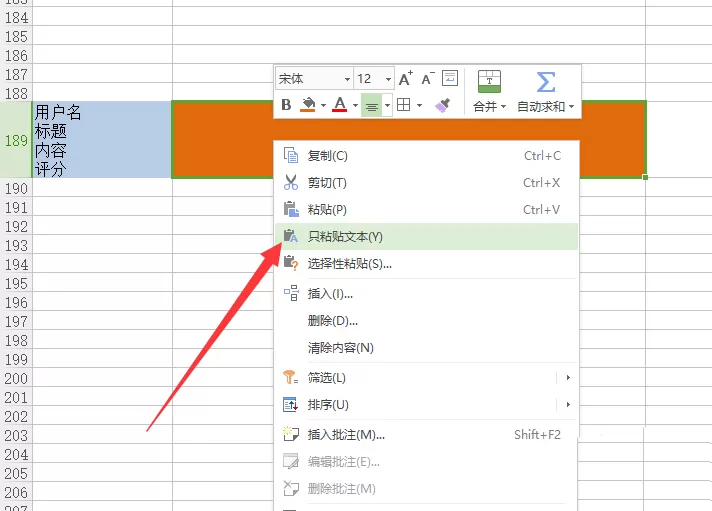Select row header 184

click(16, 18)
